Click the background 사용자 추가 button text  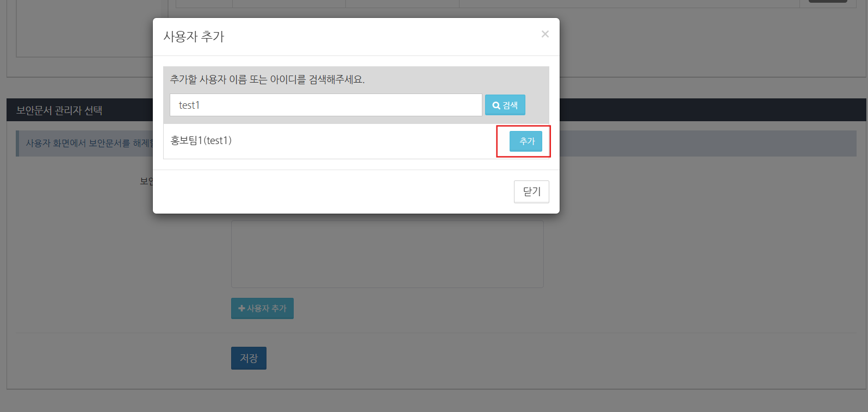coord(266,308)
